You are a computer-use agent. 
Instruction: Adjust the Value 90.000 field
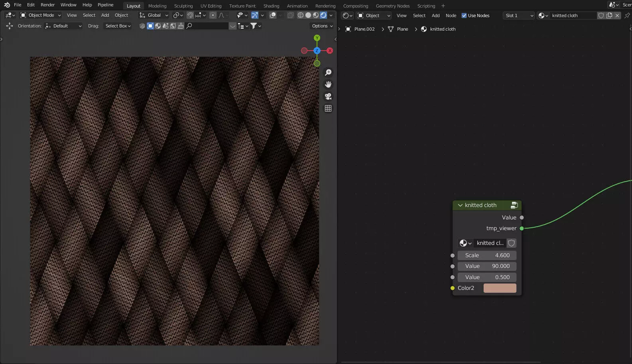[x=487, y=266]
